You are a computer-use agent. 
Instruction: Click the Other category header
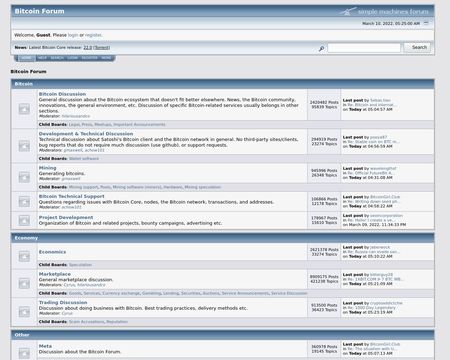(x=22, y=335)
